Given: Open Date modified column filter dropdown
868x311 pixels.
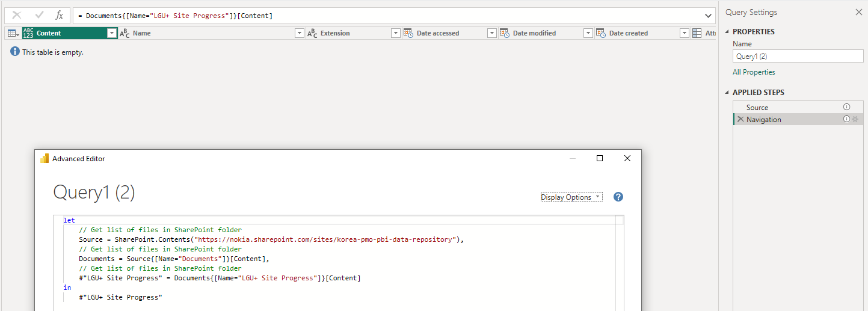Looking at the screenshot, I should coord(588,33).
